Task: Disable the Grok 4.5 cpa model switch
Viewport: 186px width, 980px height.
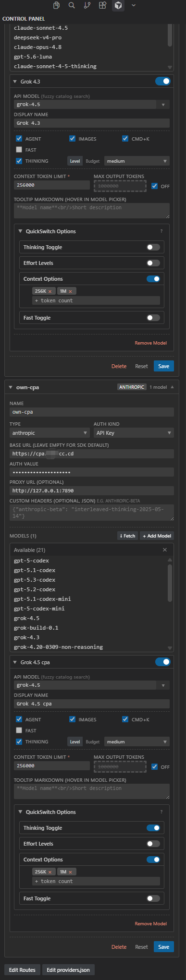Action: (162, 662)
